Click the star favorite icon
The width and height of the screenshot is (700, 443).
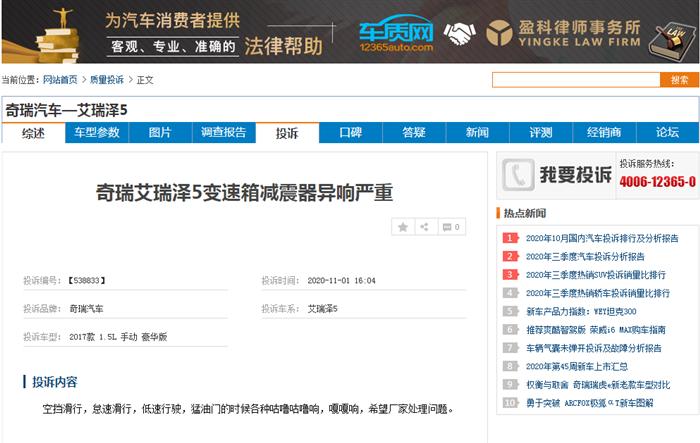click(403, 227)
